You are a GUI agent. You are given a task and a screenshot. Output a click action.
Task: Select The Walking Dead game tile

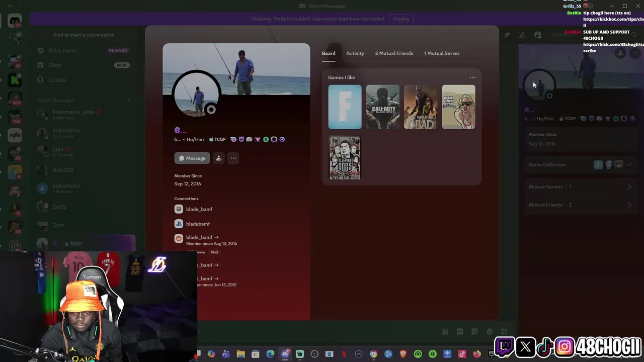421,107
